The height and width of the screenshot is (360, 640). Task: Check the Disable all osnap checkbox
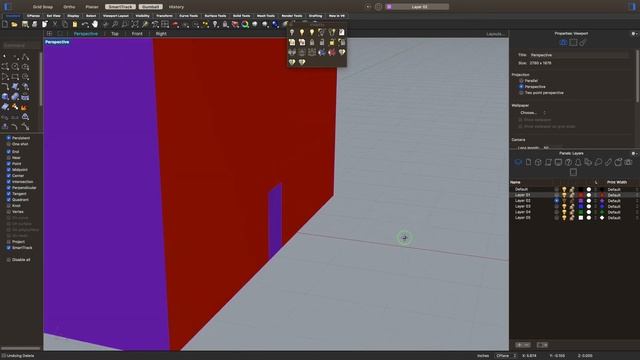(9, 260)
